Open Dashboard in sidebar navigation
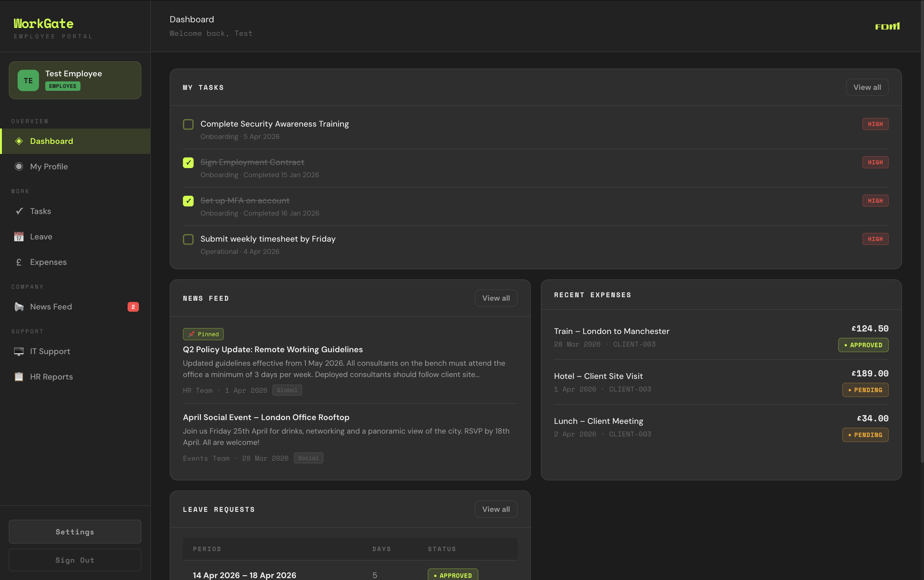Viewport: 924px width, 580px height. [76, 141]
